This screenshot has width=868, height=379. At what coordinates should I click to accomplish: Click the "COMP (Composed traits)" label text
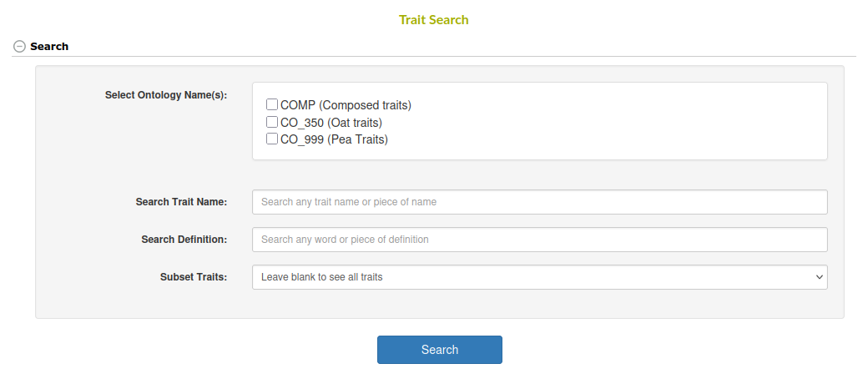[x=346, y=105]
